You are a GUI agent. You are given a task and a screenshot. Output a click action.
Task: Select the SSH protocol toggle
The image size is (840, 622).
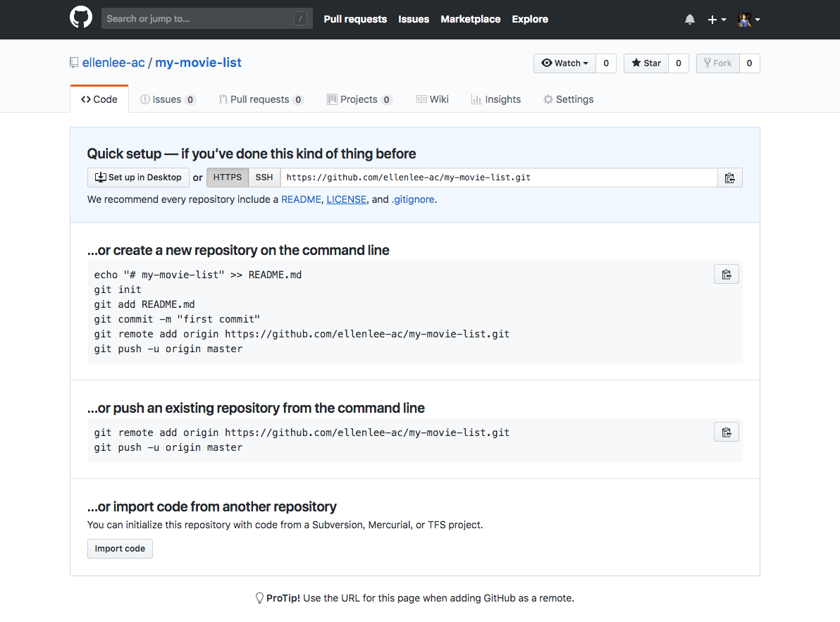264,178
